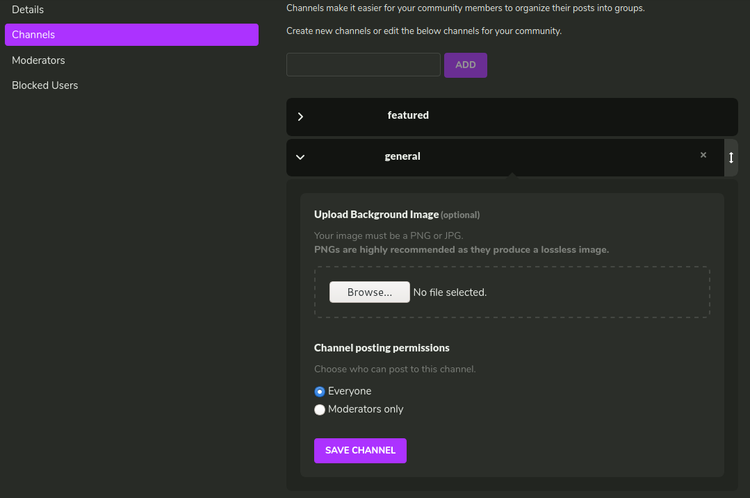Click Browse to choose background image

pos(369,292)
